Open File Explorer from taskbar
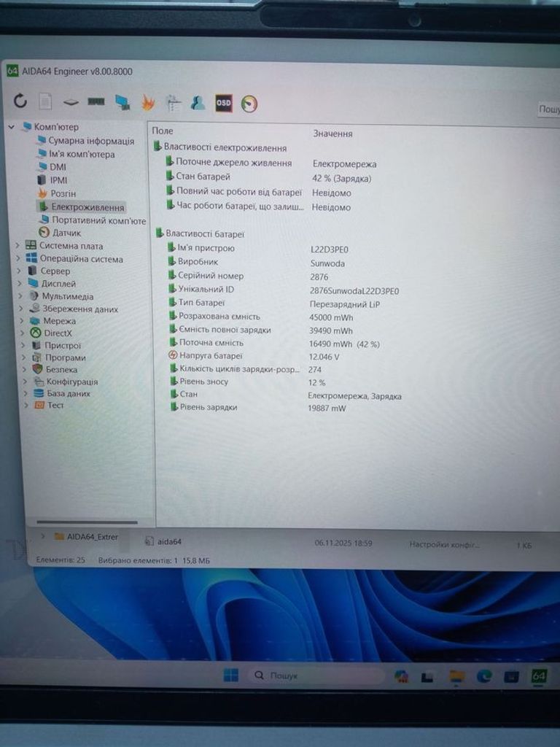This screenshot has width=560, height=747. click(x=456, y=676)
